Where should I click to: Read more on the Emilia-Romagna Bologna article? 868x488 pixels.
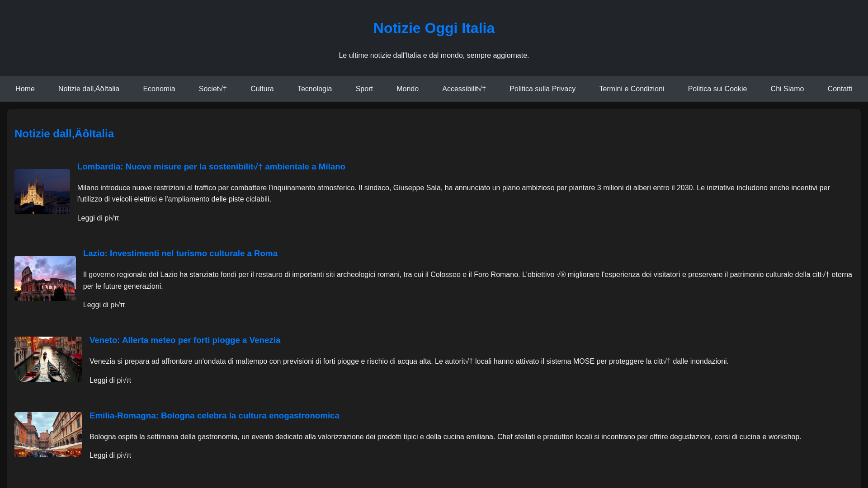coord(110,455)
